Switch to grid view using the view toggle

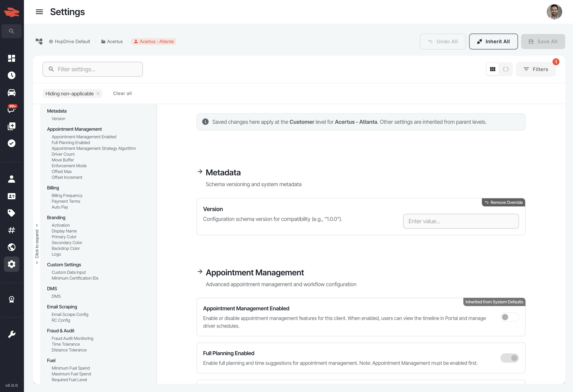pos(493,69)
